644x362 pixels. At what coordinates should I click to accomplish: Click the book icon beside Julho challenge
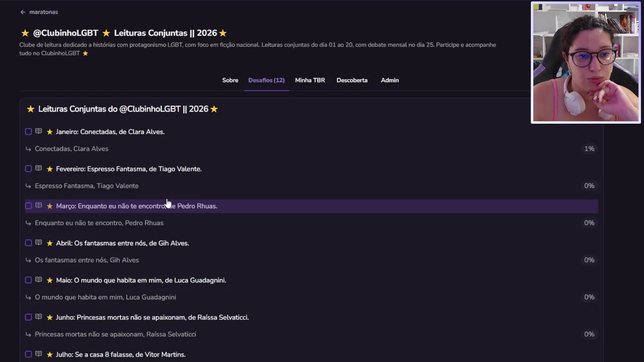pyautogui.click(x=38, y=354)
